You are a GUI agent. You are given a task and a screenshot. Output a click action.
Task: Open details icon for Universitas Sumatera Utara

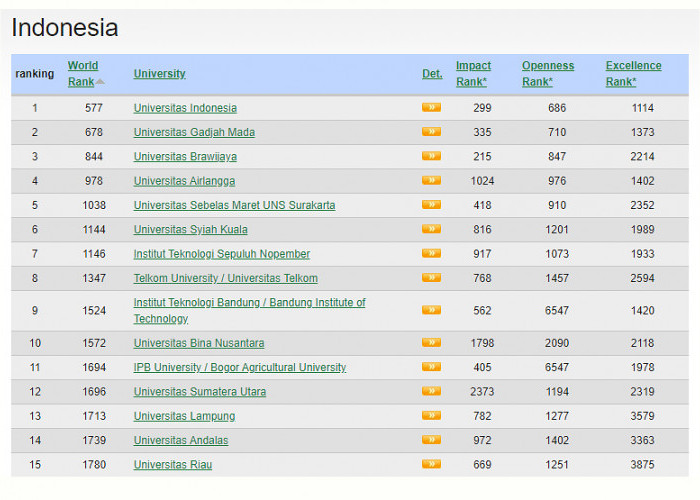tap(431, 391)
